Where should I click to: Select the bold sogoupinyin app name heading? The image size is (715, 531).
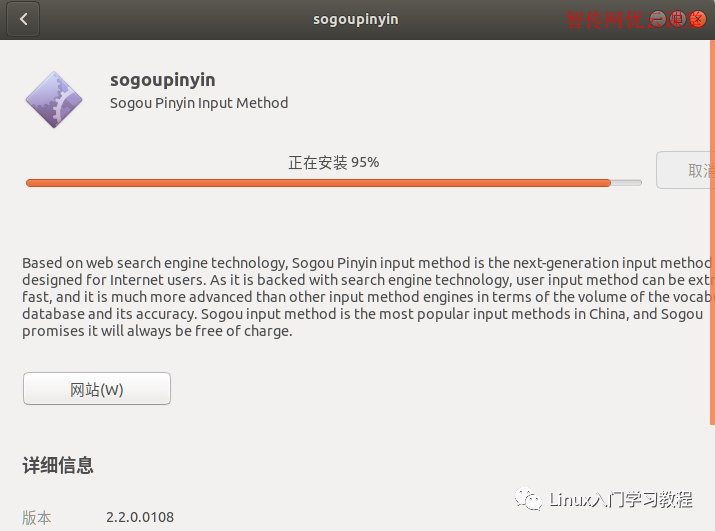pyautogui.click(x=163, y=80)
